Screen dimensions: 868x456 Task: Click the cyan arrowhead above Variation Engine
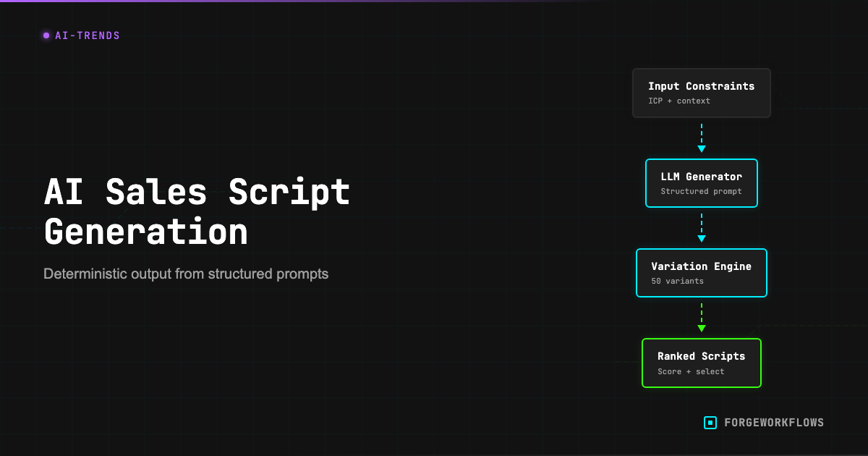[702, 238]
